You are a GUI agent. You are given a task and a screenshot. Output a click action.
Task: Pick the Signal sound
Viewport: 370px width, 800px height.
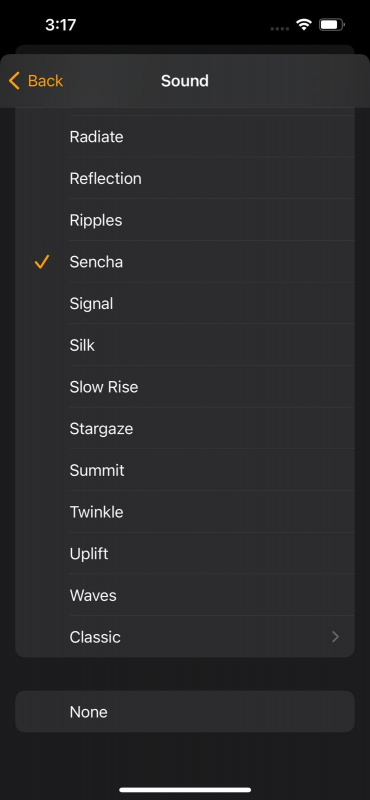185,304
